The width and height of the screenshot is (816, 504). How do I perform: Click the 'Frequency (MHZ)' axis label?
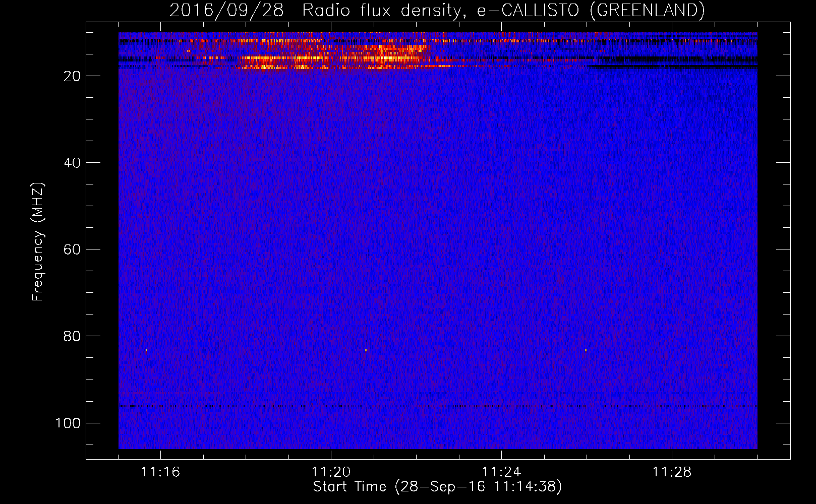point(38,241)
